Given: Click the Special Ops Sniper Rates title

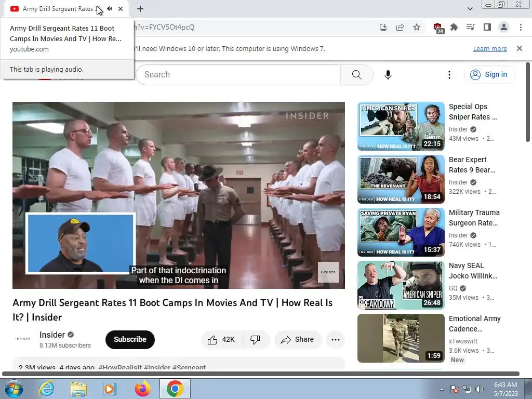Looking at the screenshot, I should point(473,112).
